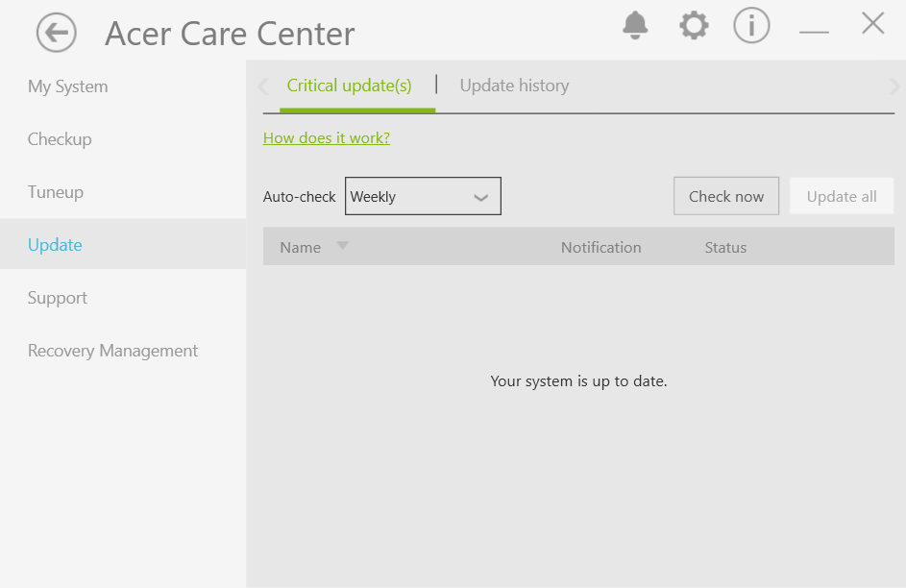Open the How does it work link
906x588 pixels.
tap(326, 137)
